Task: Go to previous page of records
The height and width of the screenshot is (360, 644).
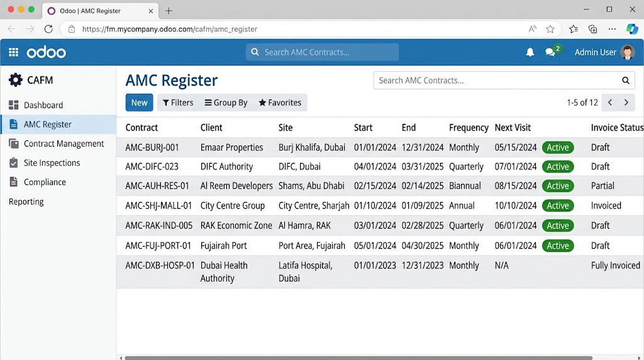Action: (x=610, y=103)
